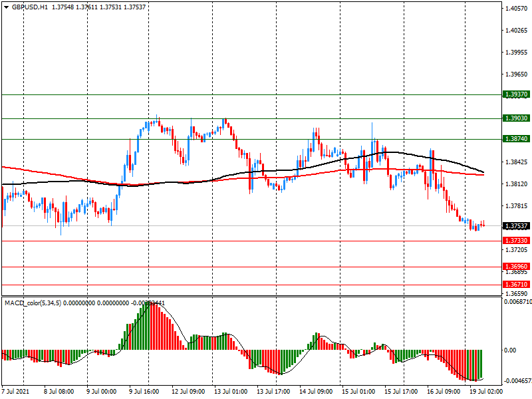Viewport: 532px width, 399px height.
Task: Click the 9 Jul 16:00 time label
Action: [x=144, y=392]
